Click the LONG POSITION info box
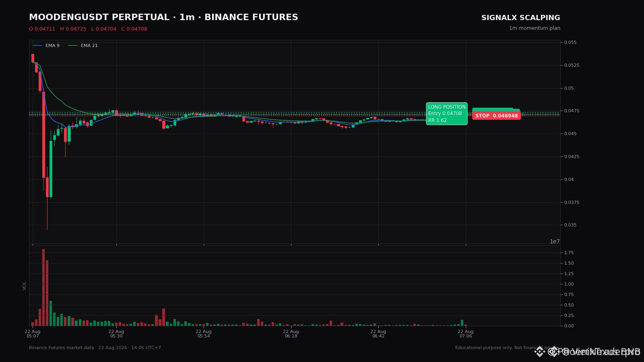 tap(447, 113)
